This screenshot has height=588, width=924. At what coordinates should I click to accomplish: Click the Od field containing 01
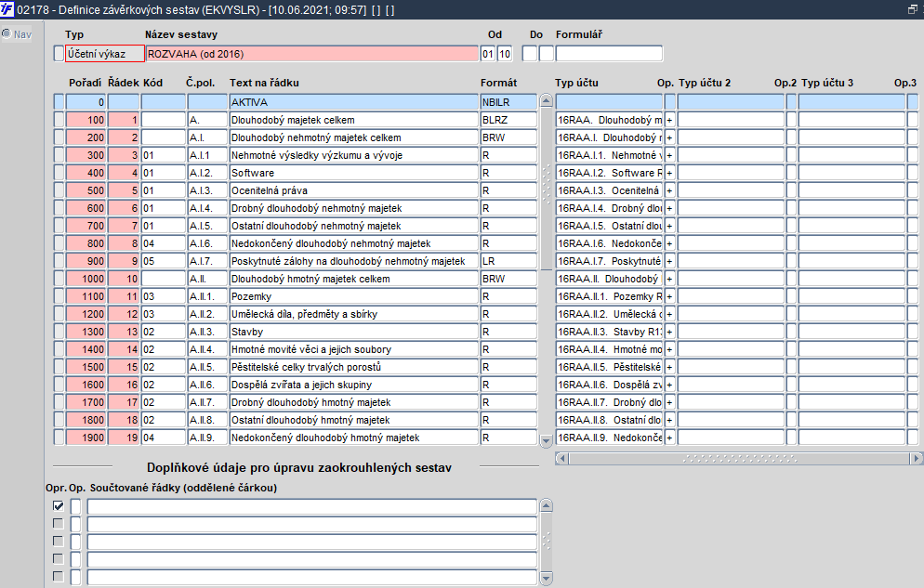pos(488,54)
